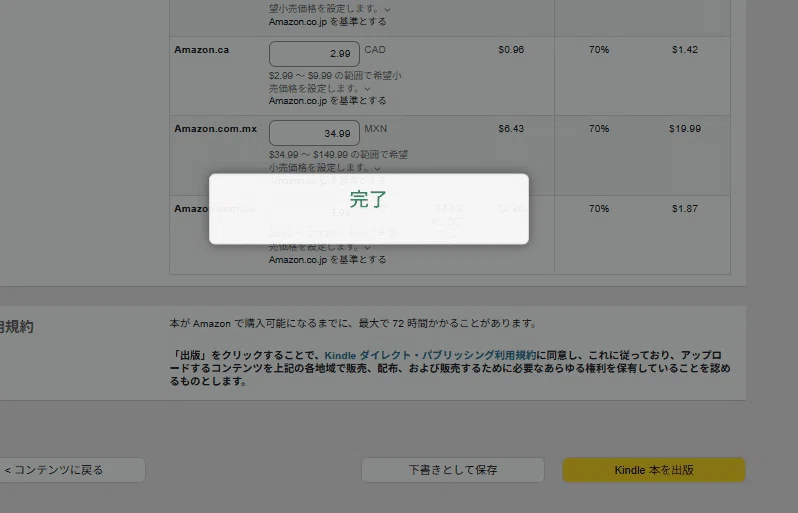Open the Kindle ダイレクト・パブリッシング利用規約 link
The image size is (798, 513).
point(430,355)
